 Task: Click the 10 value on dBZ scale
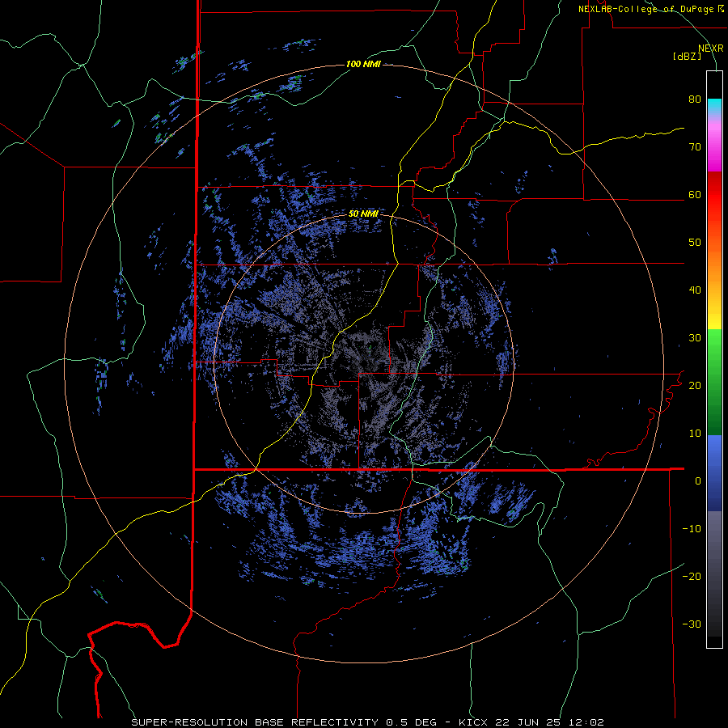[695, 434]
